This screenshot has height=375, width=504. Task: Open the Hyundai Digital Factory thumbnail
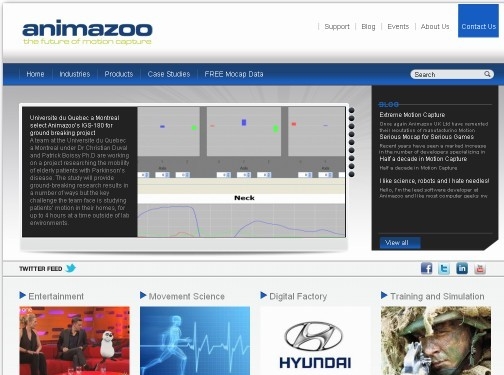pos(315,341)
